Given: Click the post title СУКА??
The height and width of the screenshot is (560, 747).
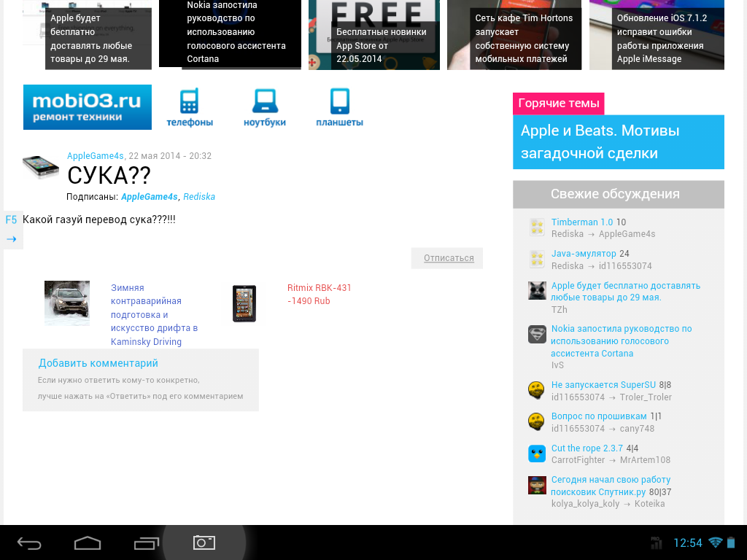Looking at the screenshot, I should click(x=109, y=176).
